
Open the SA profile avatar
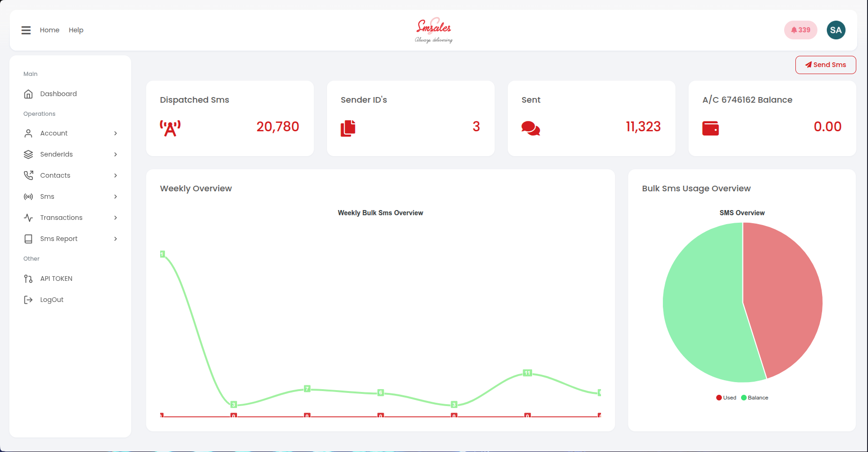coord(836,30)
